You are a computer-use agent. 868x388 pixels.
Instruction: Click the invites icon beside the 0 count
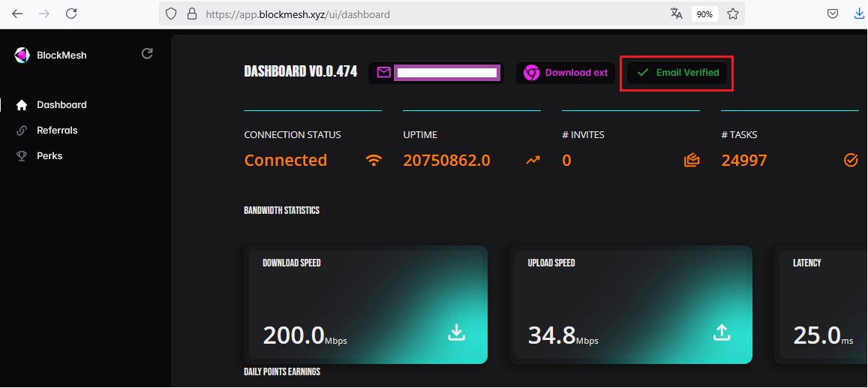point(692,160)
